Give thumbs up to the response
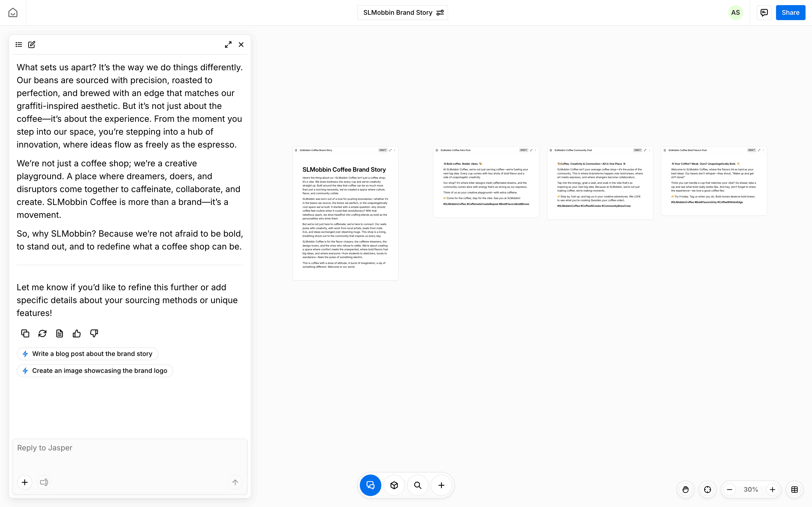 point(77,333)
